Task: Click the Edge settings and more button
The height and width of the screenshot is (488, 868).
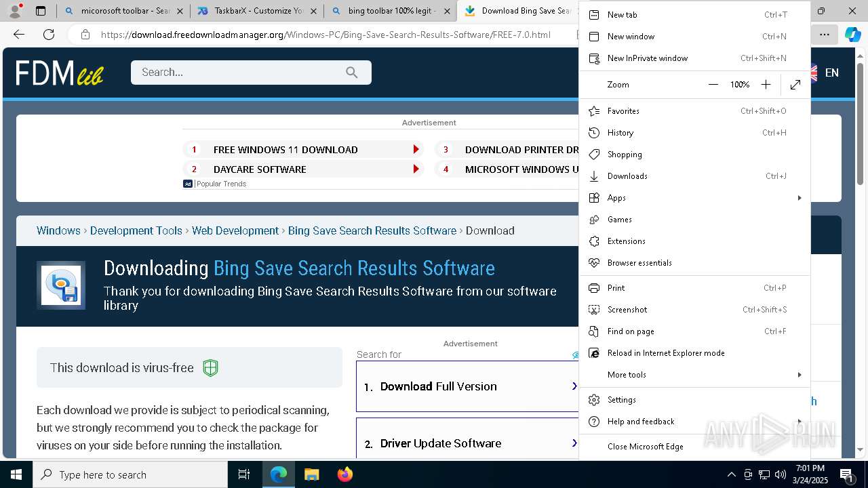Action: pyautogui.click(x=824, y=35)
